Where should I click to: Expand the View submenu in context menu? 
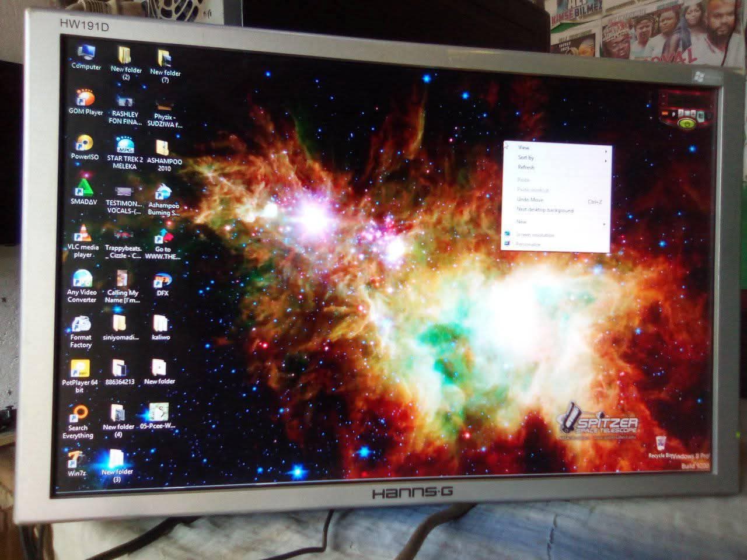[556, 148]
